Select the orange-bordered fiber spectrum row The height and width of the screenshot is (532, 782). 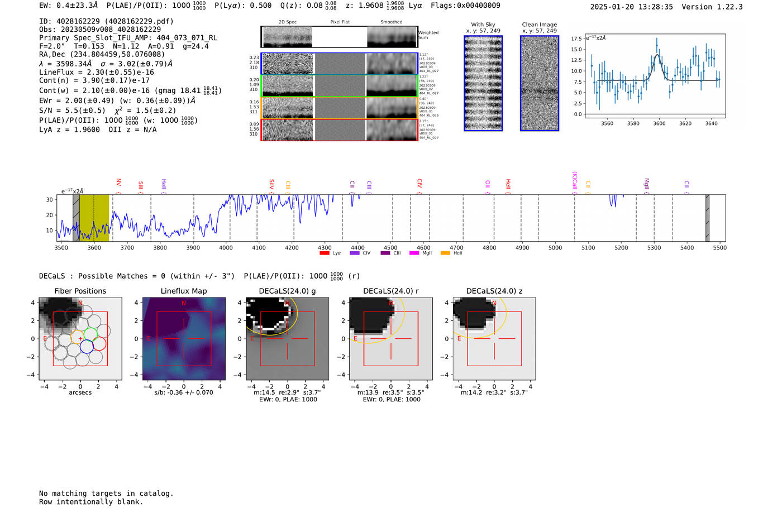340,108
